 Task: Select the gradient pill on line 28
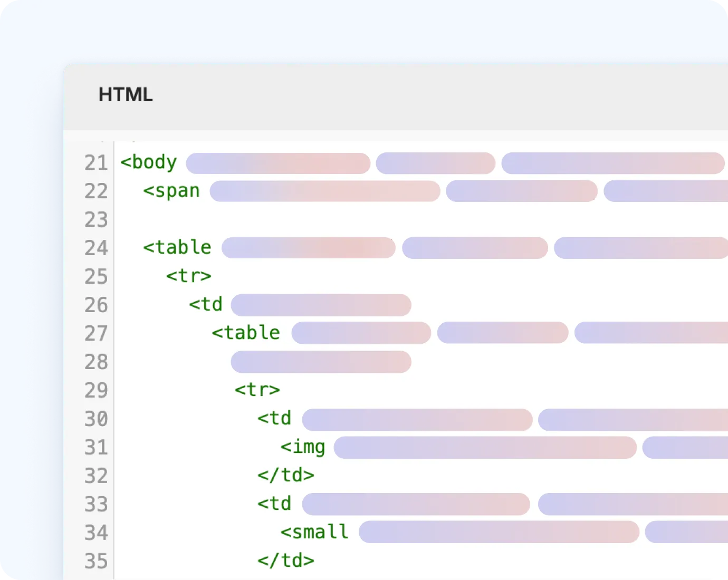coord(321,362)
